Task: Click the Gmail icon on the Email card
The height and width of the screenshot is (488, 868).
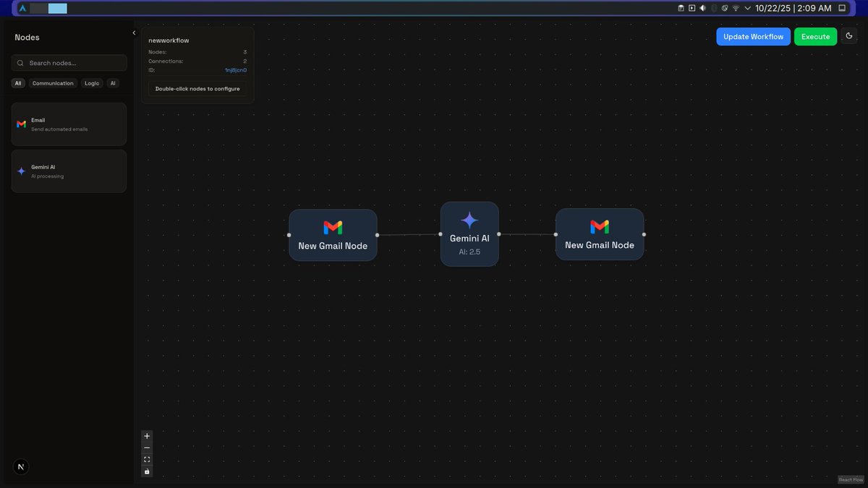Action: click(22, 124)
